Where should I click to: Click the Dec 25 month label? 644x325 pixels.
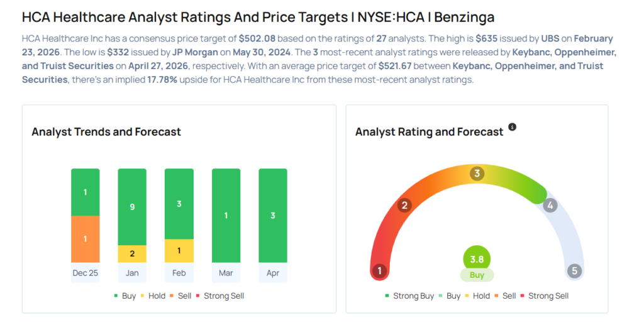coord(86,273)
